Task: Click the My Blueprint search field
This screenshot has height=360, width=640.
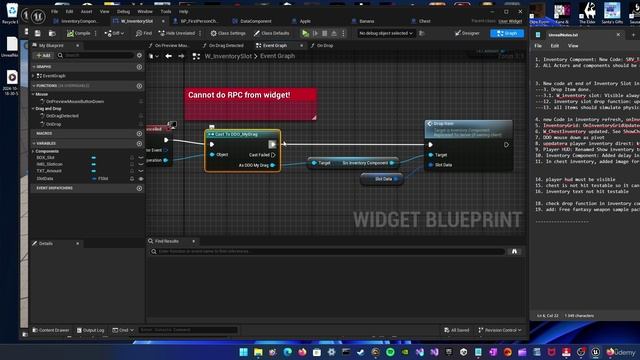Action: [x=97, y=56]
